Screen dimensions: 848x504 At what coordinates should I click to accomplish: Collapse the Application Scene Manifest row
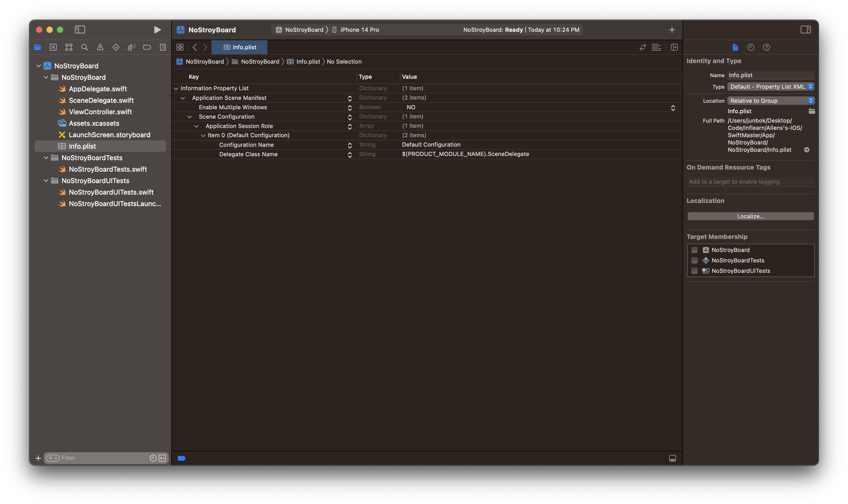(183, 98)
